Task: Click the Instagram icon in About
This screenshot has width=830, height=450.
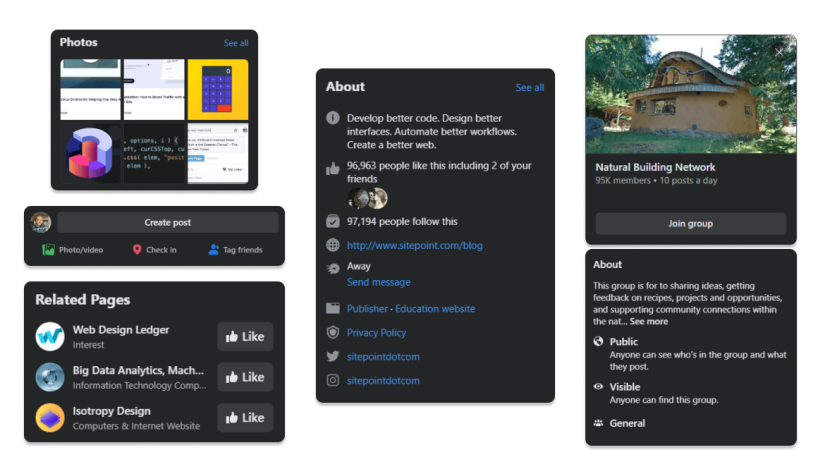Action: tap(333, 381)
